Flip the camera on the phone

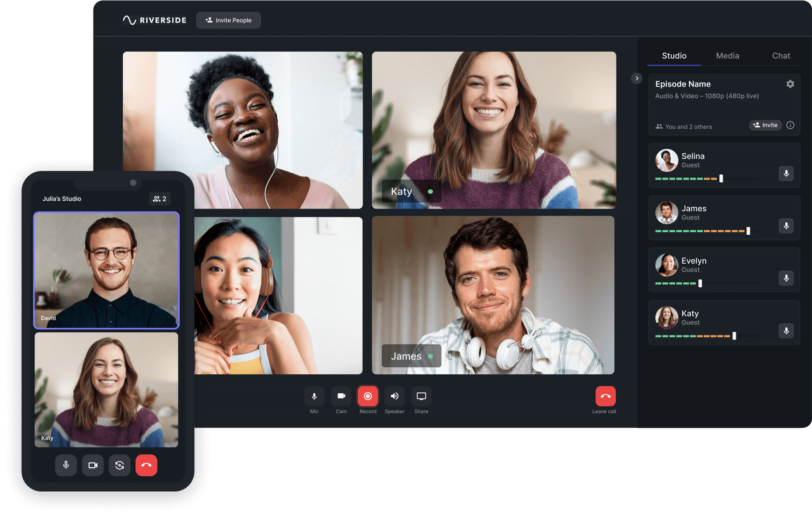(119, 465)
